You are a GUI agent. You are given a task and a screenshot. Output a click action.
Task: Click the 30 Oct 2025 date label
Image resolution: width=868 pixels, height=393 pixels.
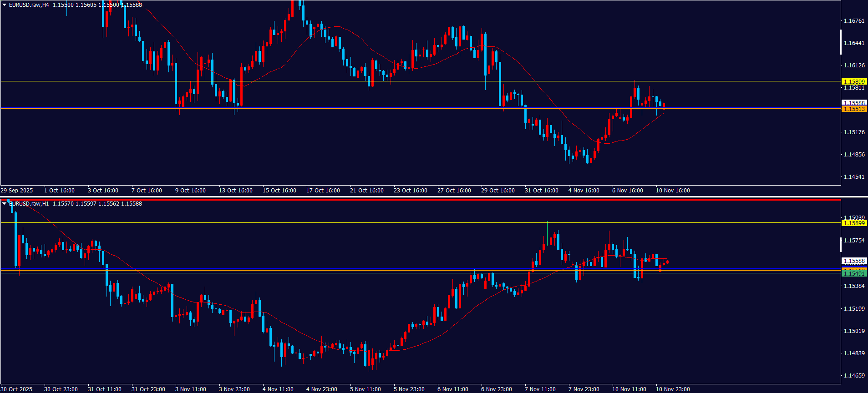tap(17, 389)
